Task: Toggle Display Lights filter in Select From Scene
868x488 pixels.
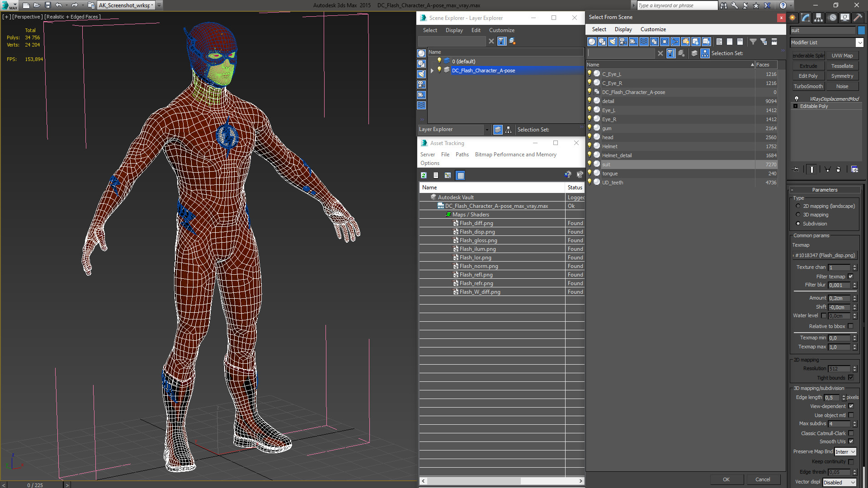Action: (x=613, y=42)
